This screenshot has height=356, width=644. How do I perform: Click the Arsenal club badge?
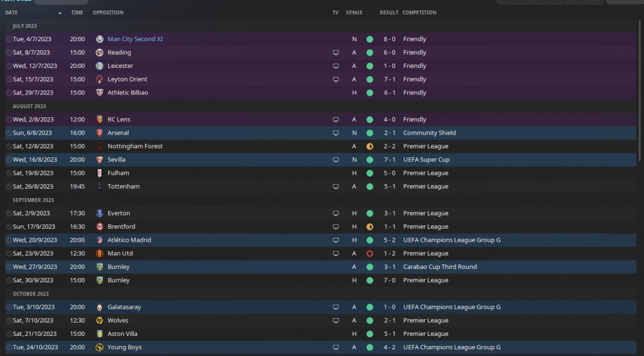click(x=100, y=133)
